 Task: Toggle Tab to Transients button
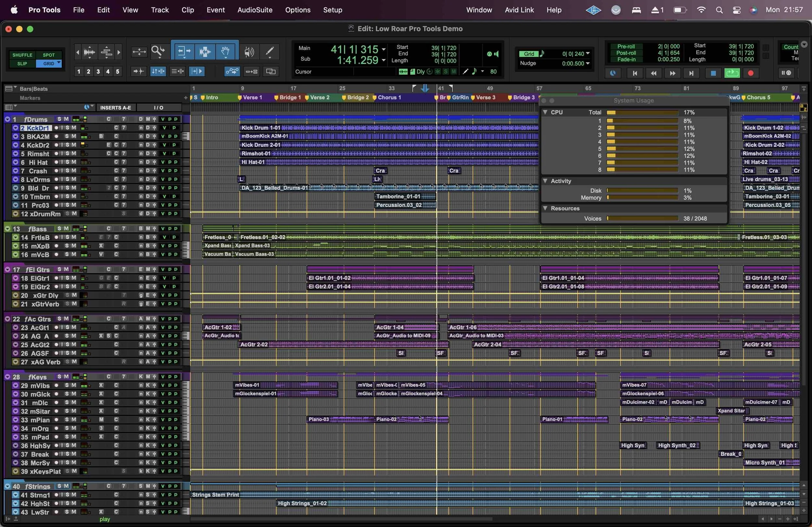tap(138, 71)
